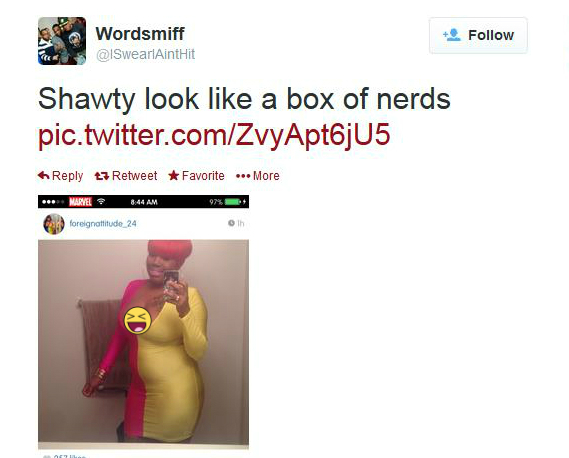
Task: Open the pic.twitter.com/ZvyApt6jU5 link
Action: pos(214,135)
